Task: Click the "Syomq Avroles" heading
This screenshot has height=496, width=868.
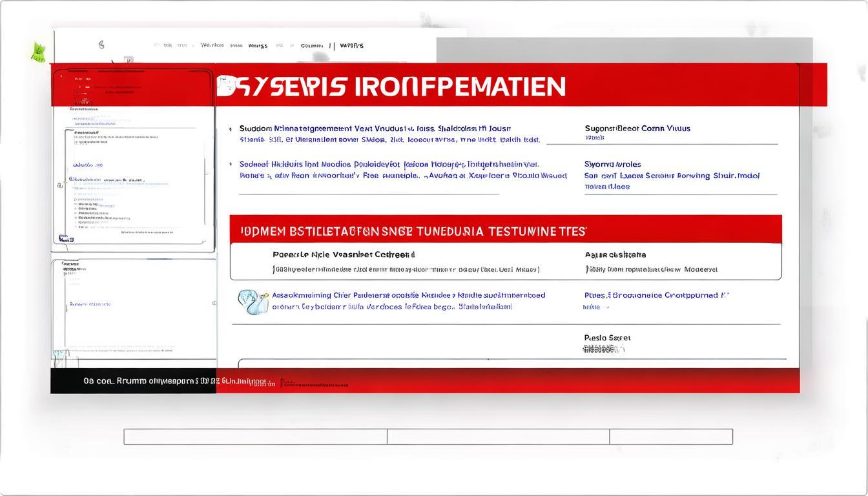Action: tap(613, 164)
